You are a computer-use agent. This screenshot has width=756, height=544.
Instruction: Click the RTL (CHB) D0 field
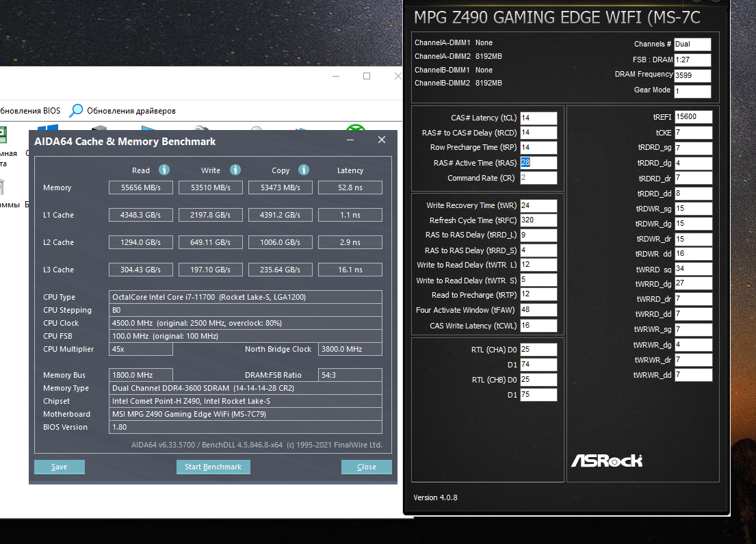(x=538, y=380)
